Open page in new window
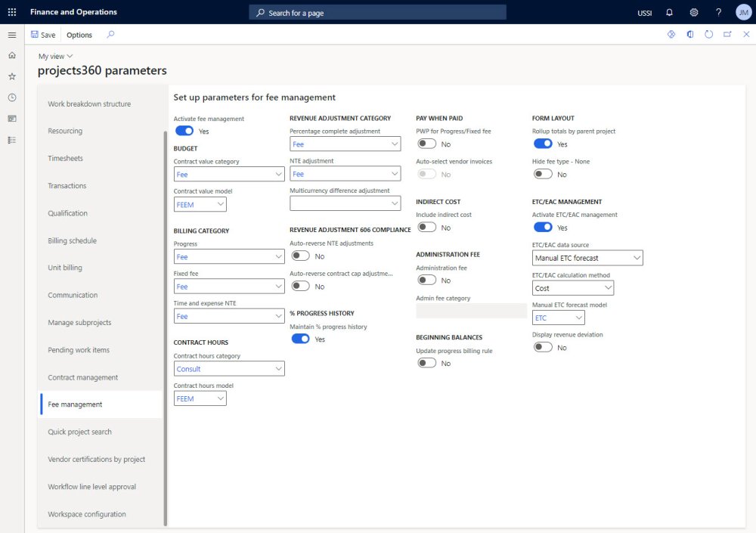The height and width of the screenshot is (533, 756). [x=727, y=34]
